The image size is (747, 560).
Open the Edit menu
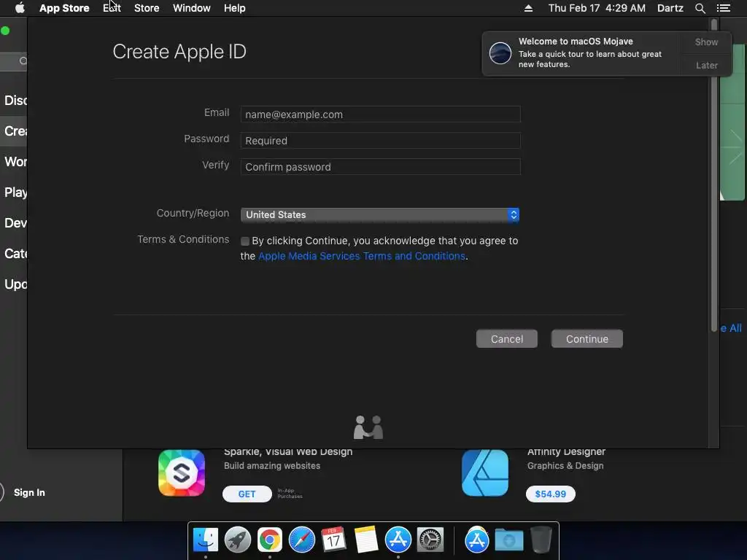(x=112, y=8)
